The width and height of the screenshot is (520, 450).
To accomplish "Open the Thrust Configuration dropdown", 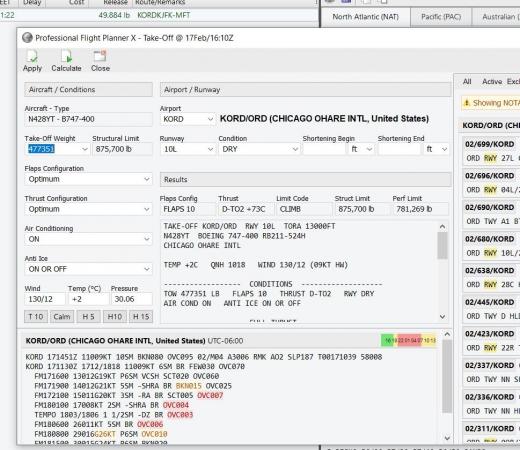I will click(x=88, y=209).
